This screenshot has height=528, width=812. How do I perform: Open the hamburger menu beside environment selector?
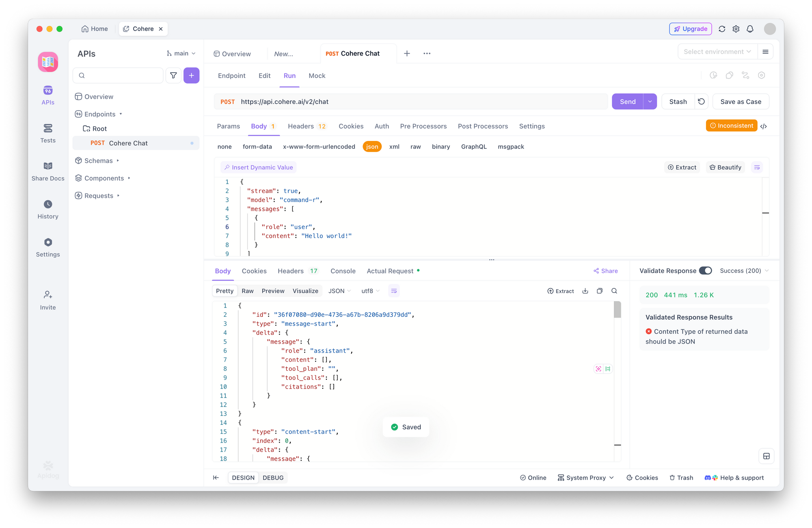765,52
